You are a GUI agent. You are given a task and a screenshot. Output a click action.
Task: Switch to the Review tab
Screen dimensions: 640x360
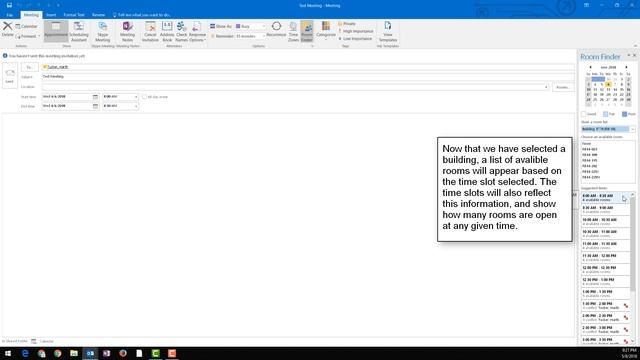pyautogui.click(x=98, y=15)
